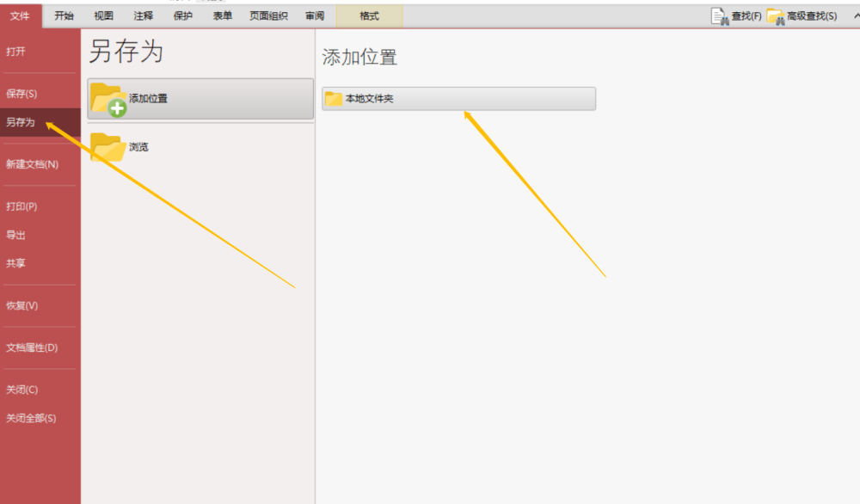Viewport: 860px width, 504px height.
Task: Open the Protect (保护) tab
Action: [182, 15]
